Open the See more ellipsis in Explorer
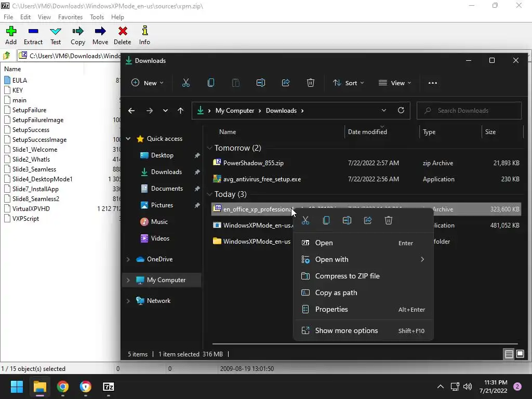 [x=433, y=83]
